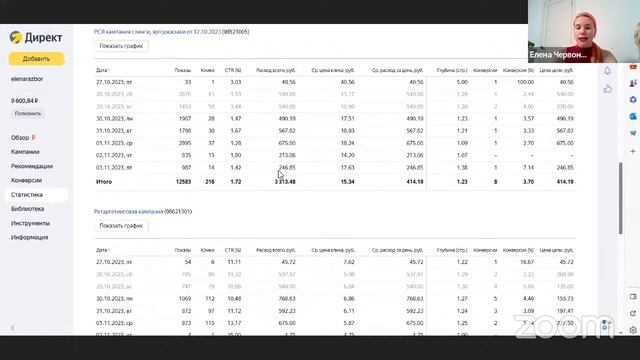The height and width of the screenshot is (360, 640).
Task: Go to Рекомендации section
Action: coord(32,166)
